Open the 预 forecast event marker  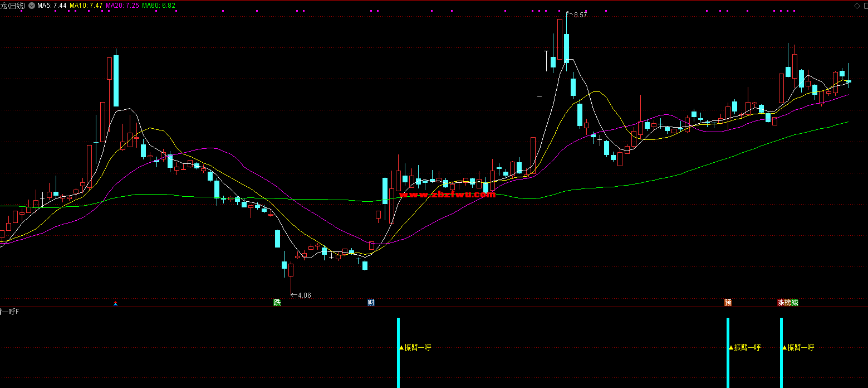(x=728, y=303)
